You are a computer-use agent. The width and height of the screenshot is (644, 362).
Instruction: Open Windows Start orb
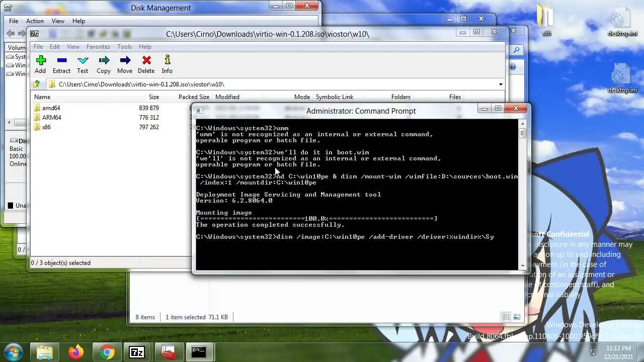(14, 351)
